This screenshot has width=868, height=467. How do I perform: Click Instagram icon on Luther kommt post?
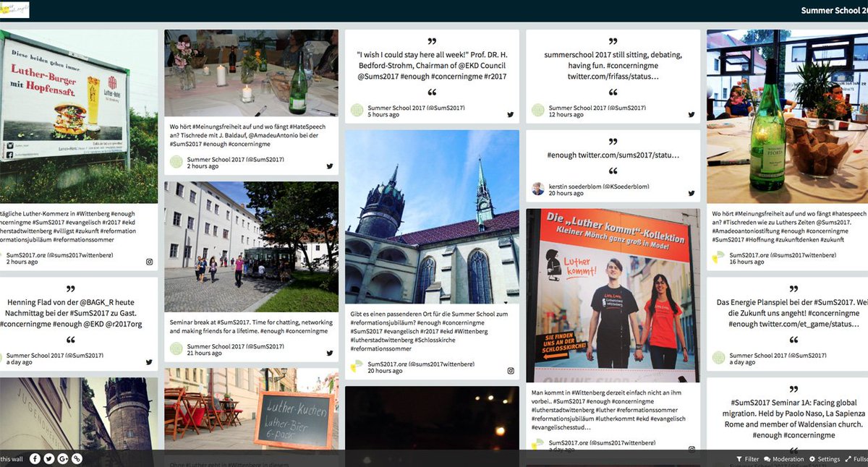[x=692, y=449]
